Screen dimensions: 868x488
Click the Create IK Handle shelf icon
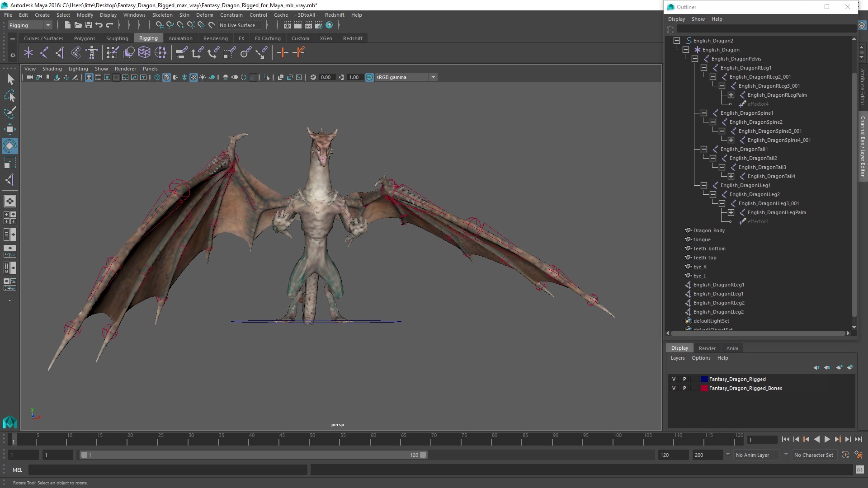[60, 53]
